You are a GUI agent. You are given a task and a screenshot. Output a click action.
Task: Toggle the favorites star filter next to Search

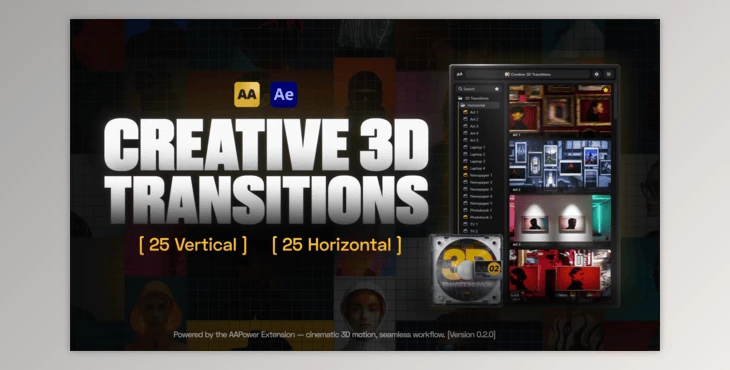[x=497, y=88]
